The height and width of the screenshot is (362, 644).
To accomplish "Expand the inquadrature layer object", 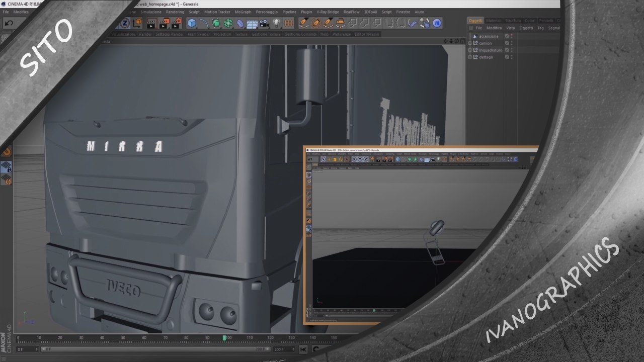I will (470, 50).
